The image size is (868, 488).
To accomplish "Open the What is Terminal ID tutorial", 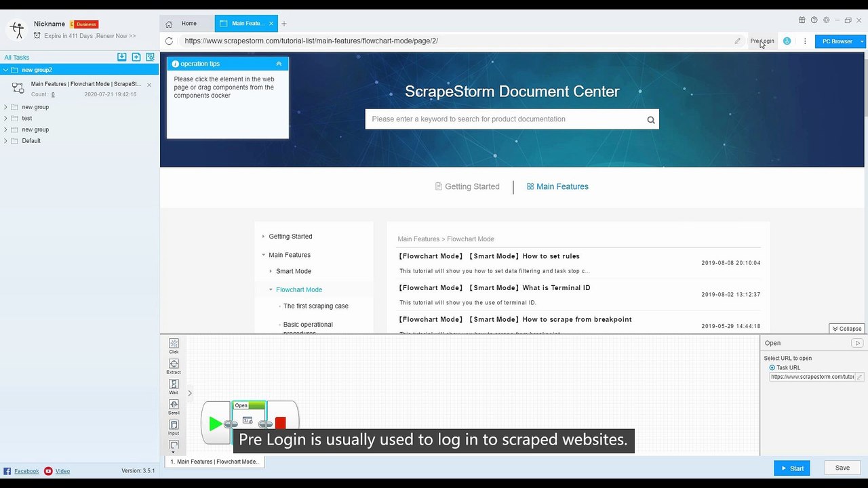I will pos(494,288).
